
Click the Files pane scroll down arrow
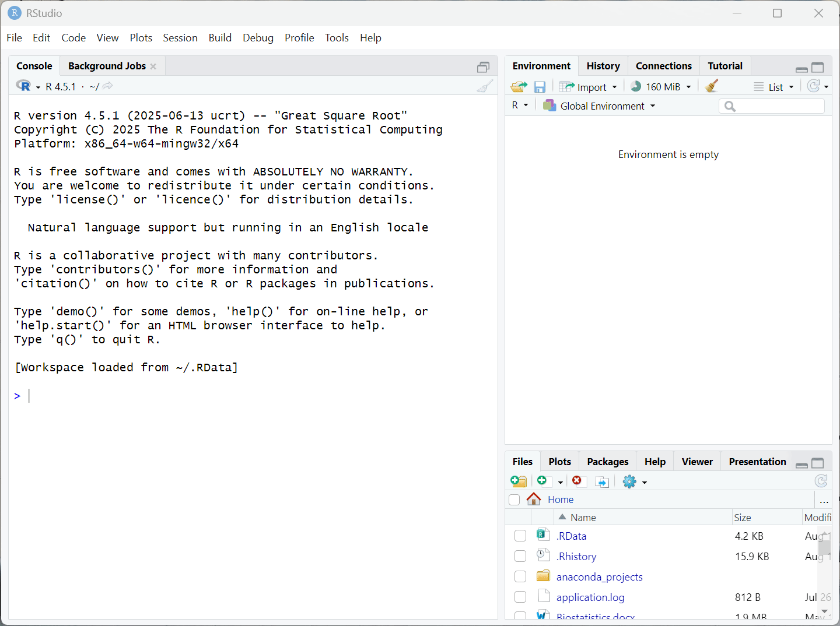[824, 611]
